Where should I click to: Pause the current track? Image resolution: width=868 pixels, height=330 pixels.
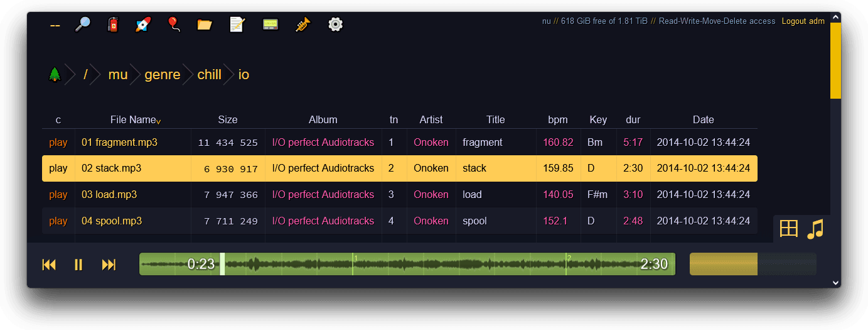[x=78, y=265]
